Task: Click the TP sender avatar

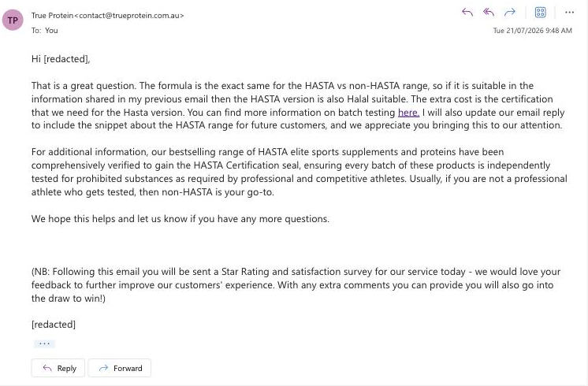Action: 13,20
